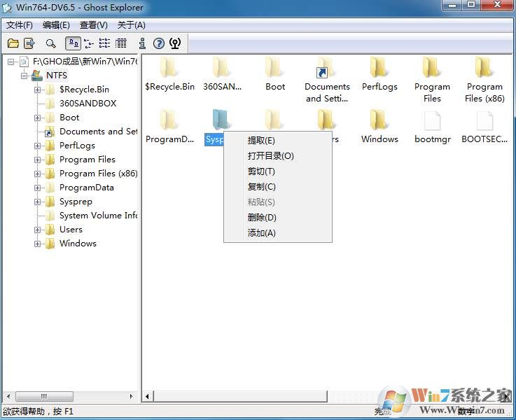
Task: Collapse the NTFS partition node
Action: 24,76
